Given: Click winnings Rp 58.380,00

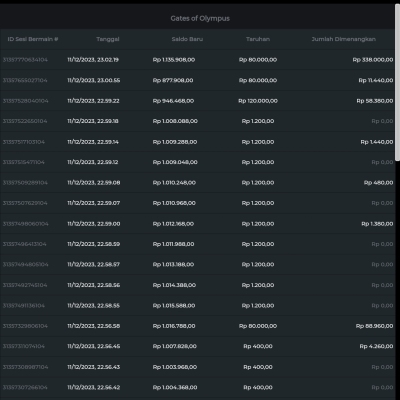Looking at the screenshot, I should 375,101.
